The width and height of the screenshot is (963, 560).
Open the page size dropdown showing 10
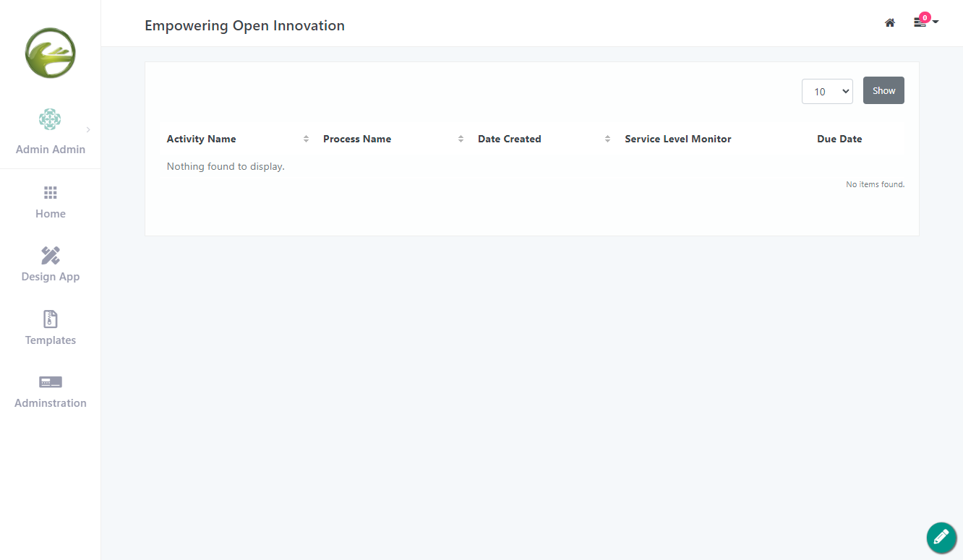tap(827, 92)
